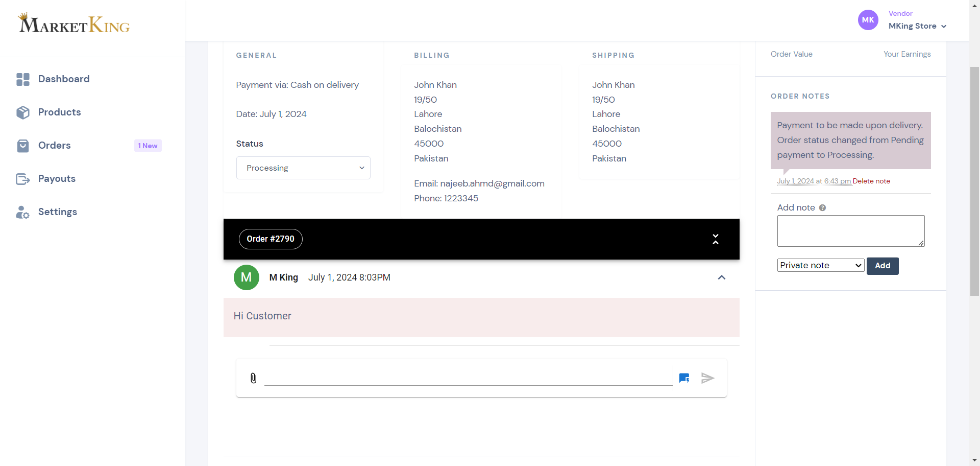This screenshot has height=466, width=980.
Task: Click the blue quick-reply message icon
Action: coord(684,378)
